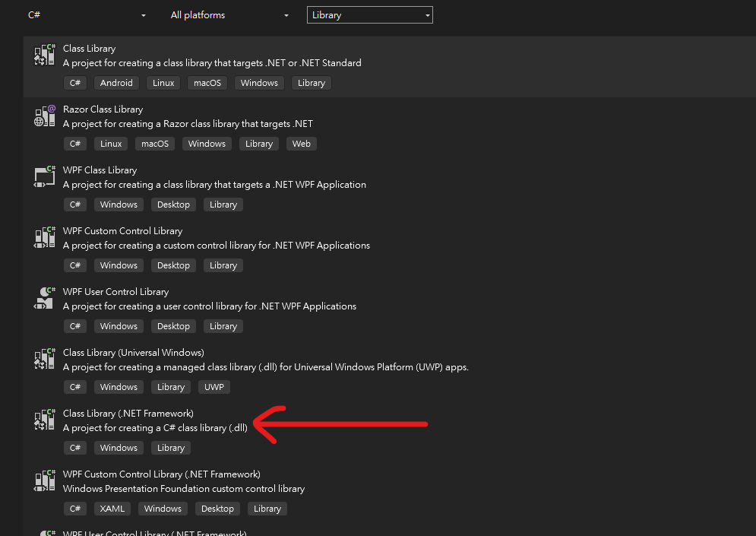Click the Class Library (Universal Windows) icon
Image resolution: width=756 pixels, height=536 pixels.
click(x=45, y=359)
